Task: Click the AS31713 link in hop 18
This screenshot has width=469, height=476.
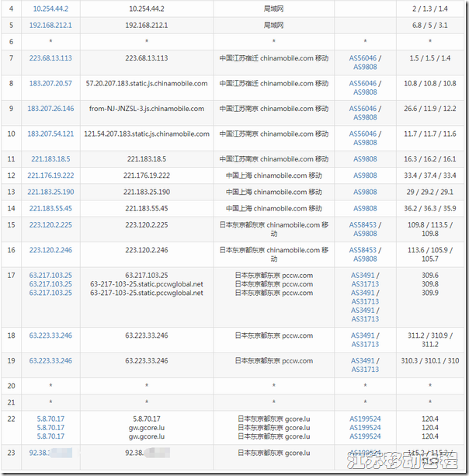Action: point(365,344)
